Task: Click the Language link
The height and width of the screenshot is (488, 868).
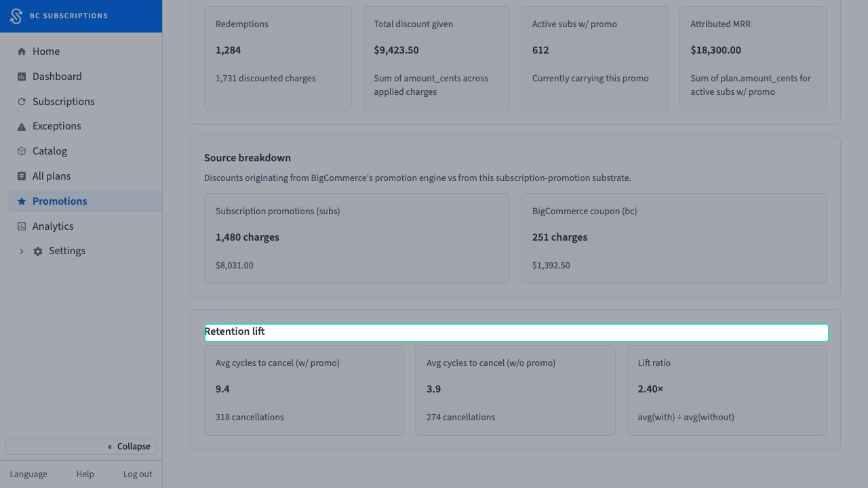Action: pyautogui.click(x=28, y=474)
